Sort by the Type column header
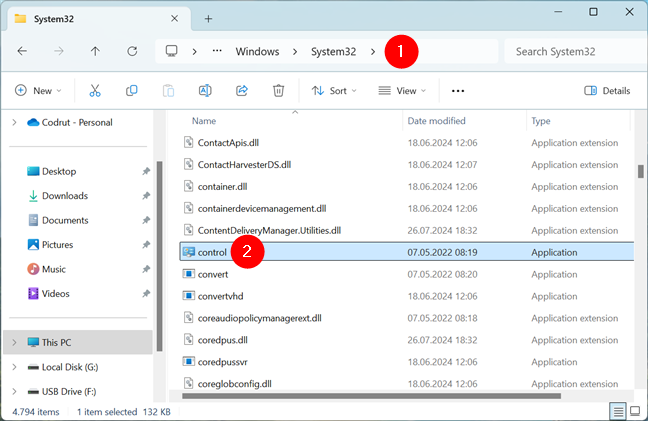 [541, 121]
